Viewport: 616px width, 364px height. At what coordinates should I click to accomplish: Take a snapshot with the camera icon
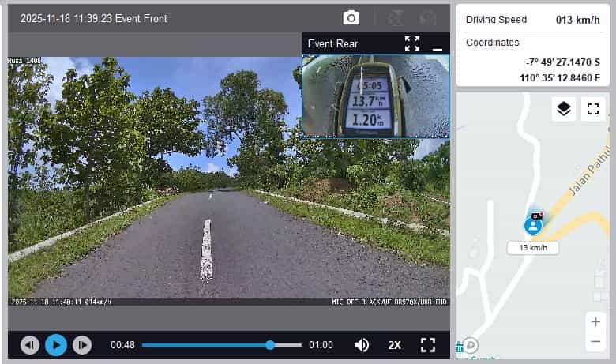(351, 18)
